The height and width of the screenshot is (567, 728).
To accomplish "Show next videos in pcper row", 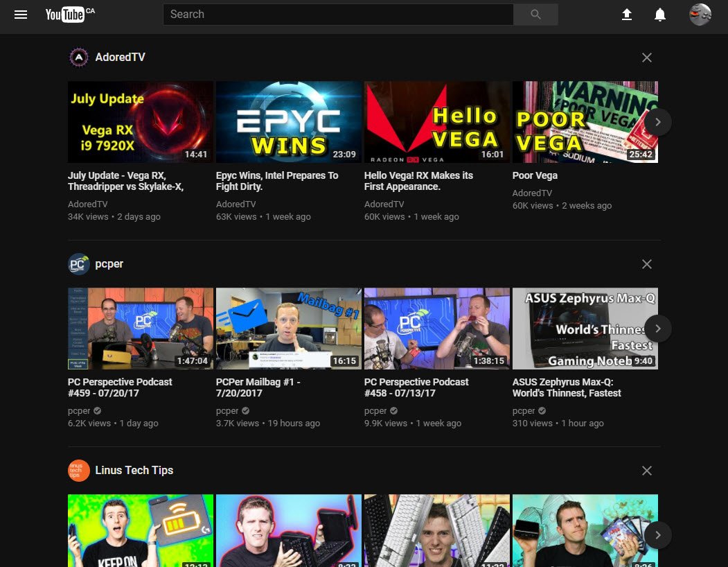I will (x=657, y=329).
